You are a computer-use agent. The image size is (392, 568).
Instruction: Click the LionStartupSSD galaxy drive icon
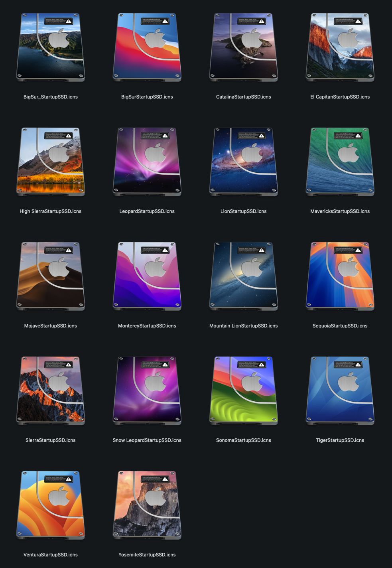244,162
